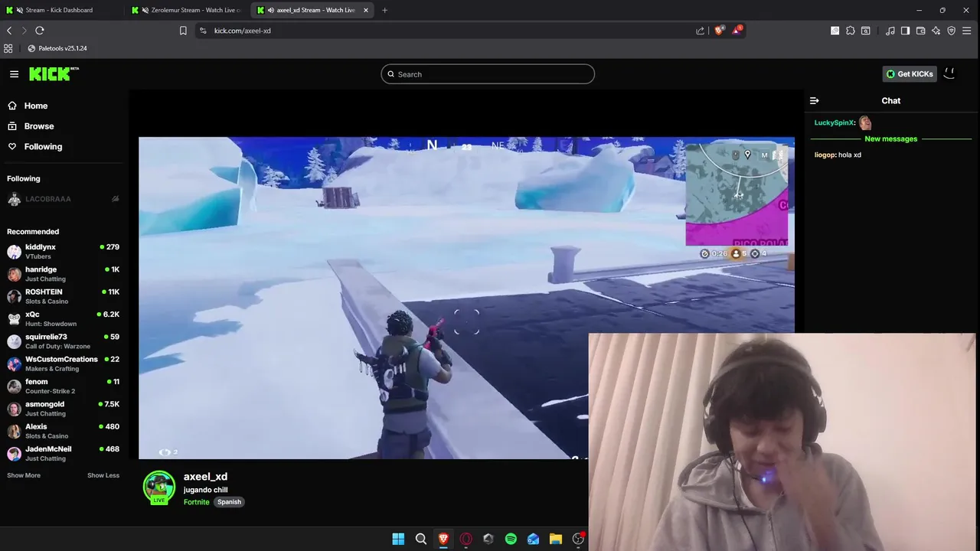Open Opera GX from the taskbar

point(465,539)
